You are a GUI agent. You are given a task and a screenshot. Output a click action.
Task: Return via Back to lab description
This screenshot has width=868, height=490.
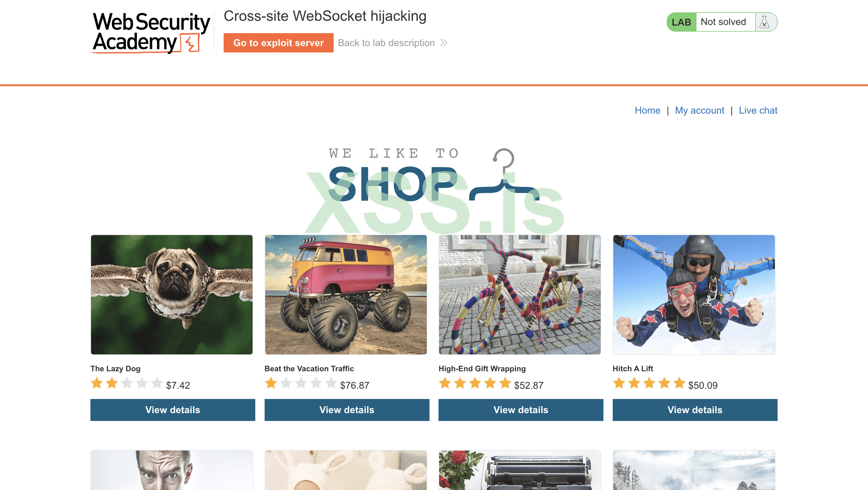click(x=386, y=43)
